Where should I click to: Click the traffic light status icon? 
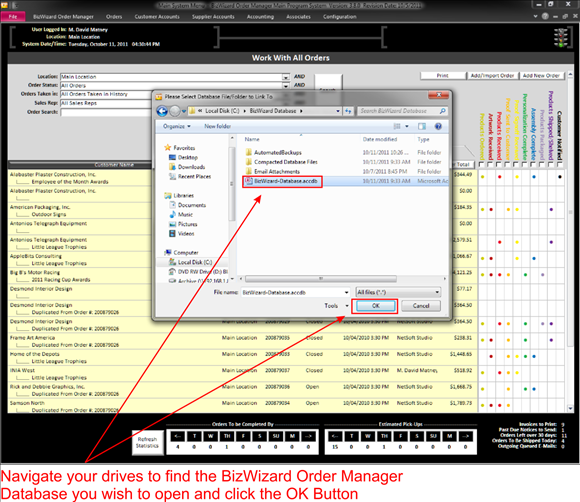tap(561, 37)
